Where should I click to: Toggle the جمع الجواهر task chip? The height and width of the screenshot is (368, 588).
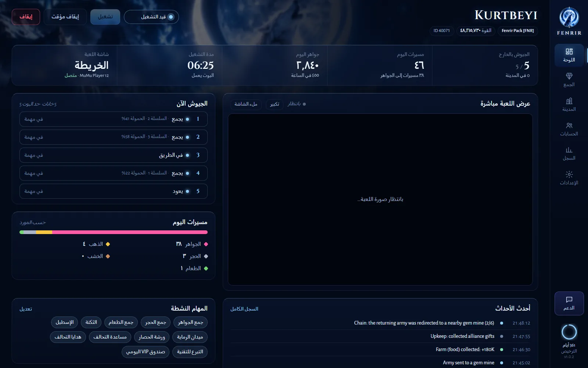(190, 322)
